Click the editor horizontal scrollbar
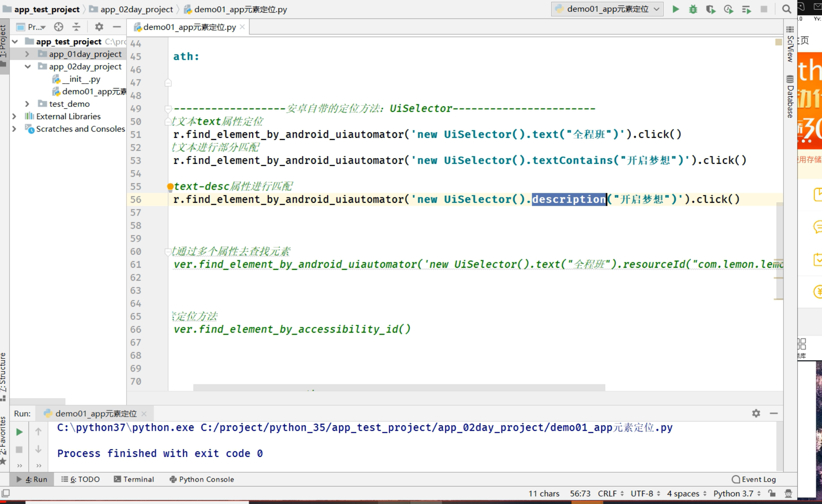822x504 pixels. (x=399, y=388)
